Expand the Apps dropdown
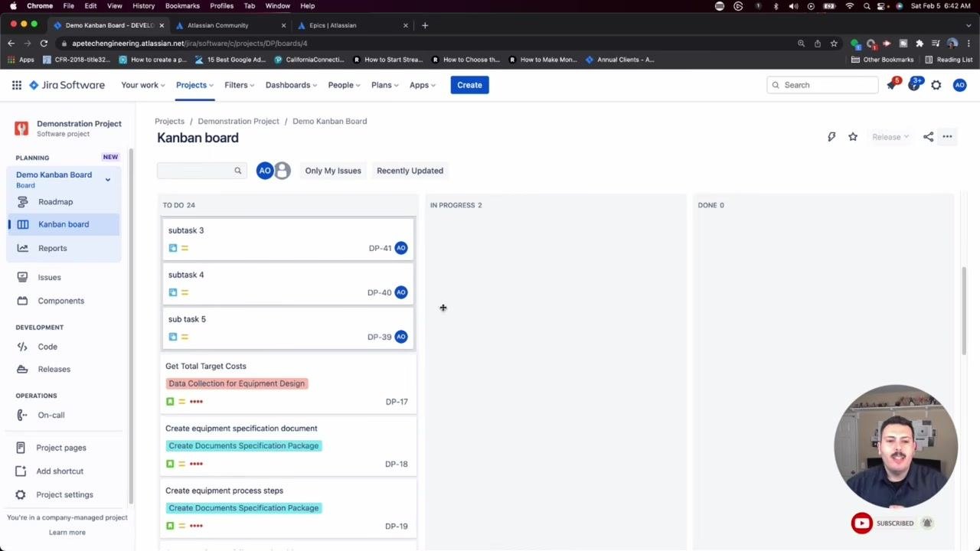Viewport: 980px width, 551px height. click(423, 85)
